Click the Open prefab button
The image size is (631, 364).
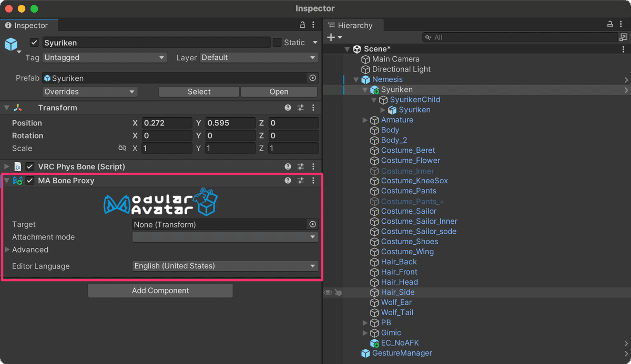(x=279, y=91)
